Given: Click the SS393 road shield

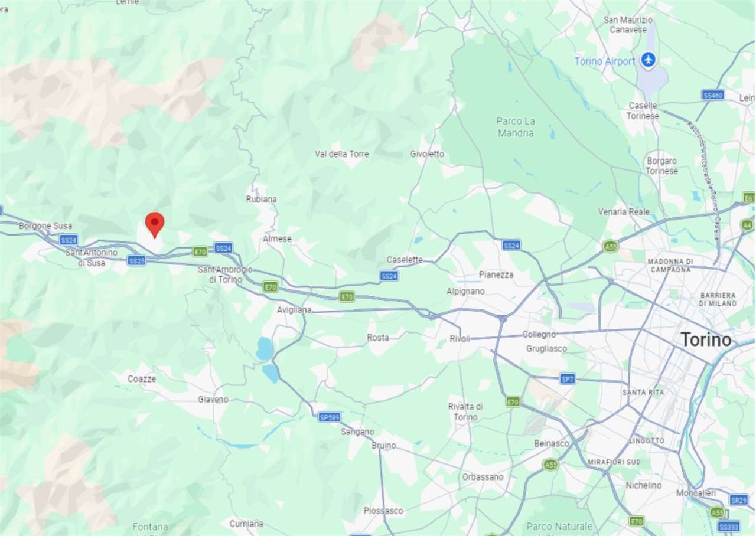Looking at the screenshot, I should [729, 526].
